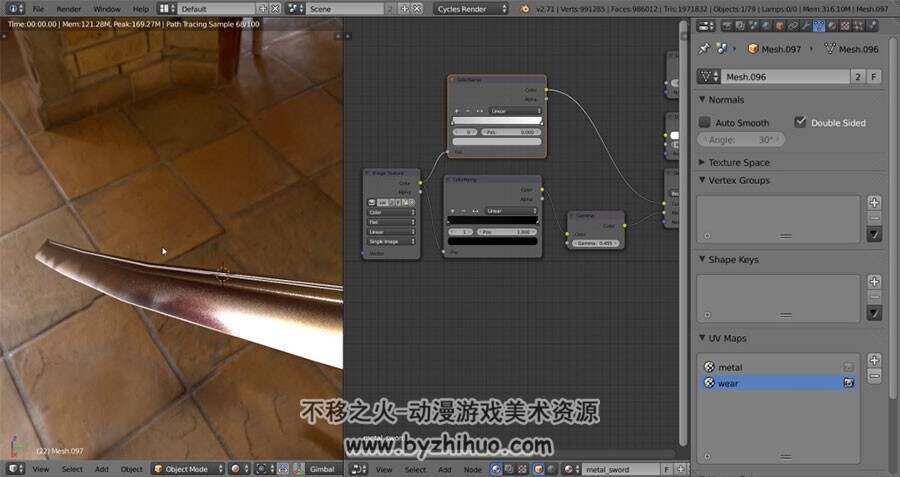The height and width of the screenshot is (477, 900).
Task: Add a new screen layout with plus
Action: (263, 9)
